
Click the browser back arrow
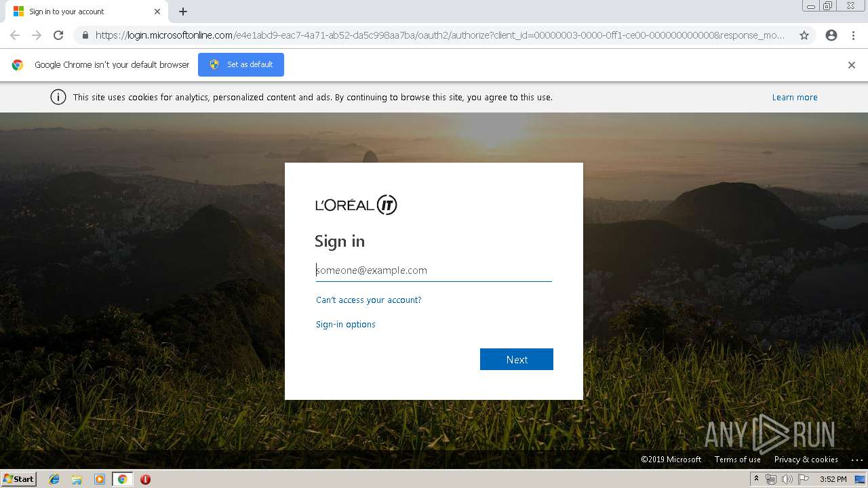click(15, 35)
